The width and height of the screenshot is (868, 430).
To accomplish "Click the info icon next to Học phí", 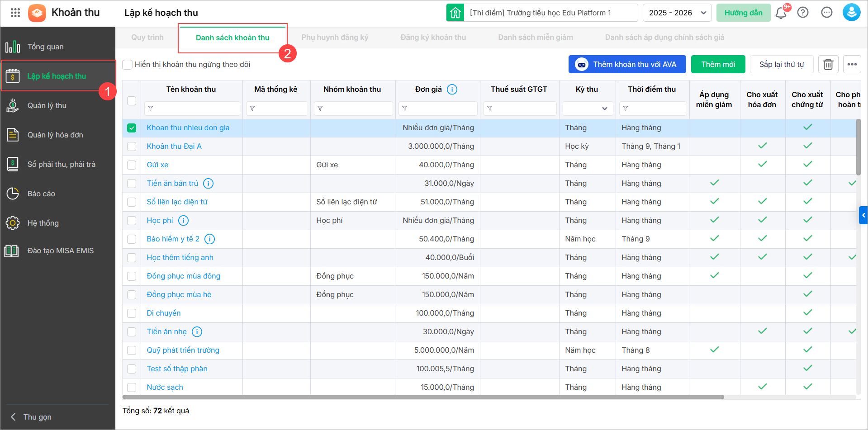I will (183, 221).
